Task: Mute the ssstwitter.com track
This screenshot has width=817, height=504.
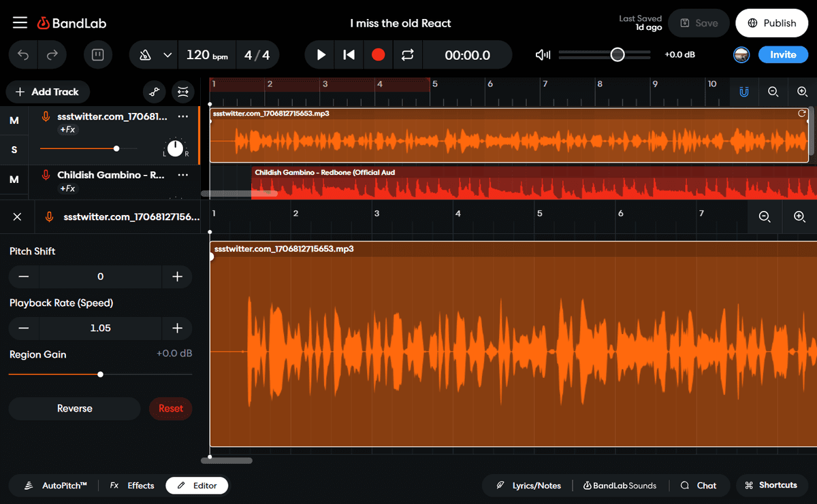Action: point(14,120)
